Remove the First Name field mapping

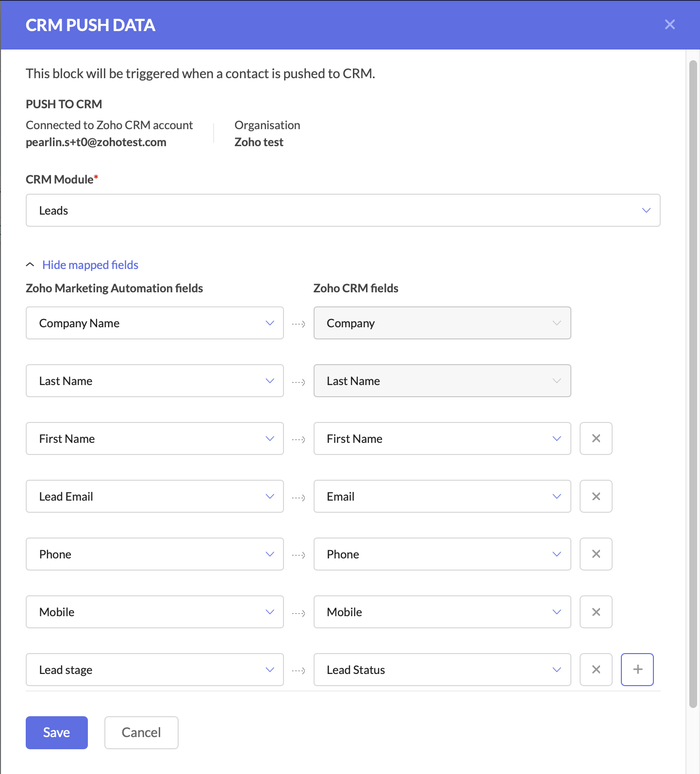coord(596,438)
